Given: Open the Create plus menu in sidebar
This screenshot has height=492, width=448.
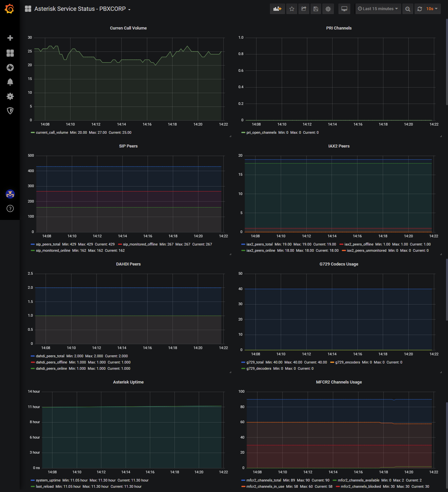Looking at the screenshot, I should click(10, 38).
